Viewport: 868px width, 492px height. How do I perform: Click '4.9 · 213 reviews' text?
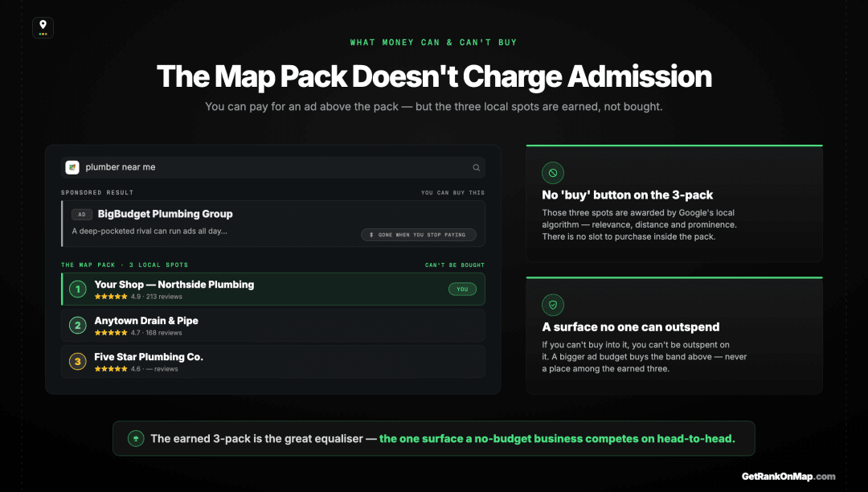pyautogui.click(x=157, y=297)
